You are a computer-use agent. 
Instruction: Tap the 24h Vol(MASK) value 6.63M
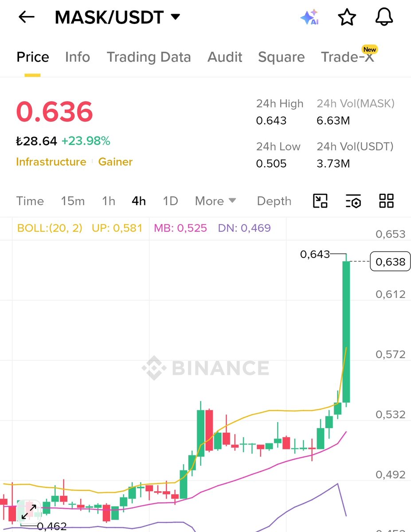333,121
